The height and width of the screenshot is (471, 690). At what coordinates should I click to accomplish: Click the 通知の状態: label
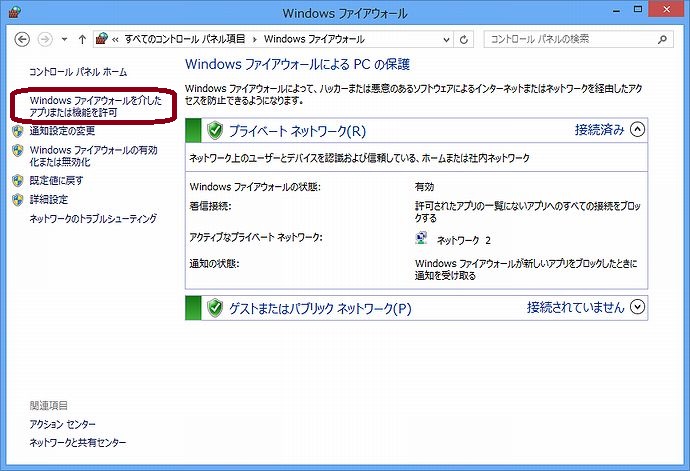point(214,264)
